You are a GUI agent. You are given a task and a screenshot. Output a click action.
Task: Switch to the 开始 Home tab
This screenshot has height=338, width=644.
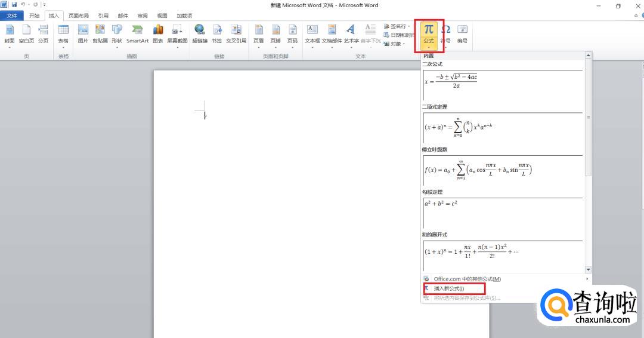34,16
